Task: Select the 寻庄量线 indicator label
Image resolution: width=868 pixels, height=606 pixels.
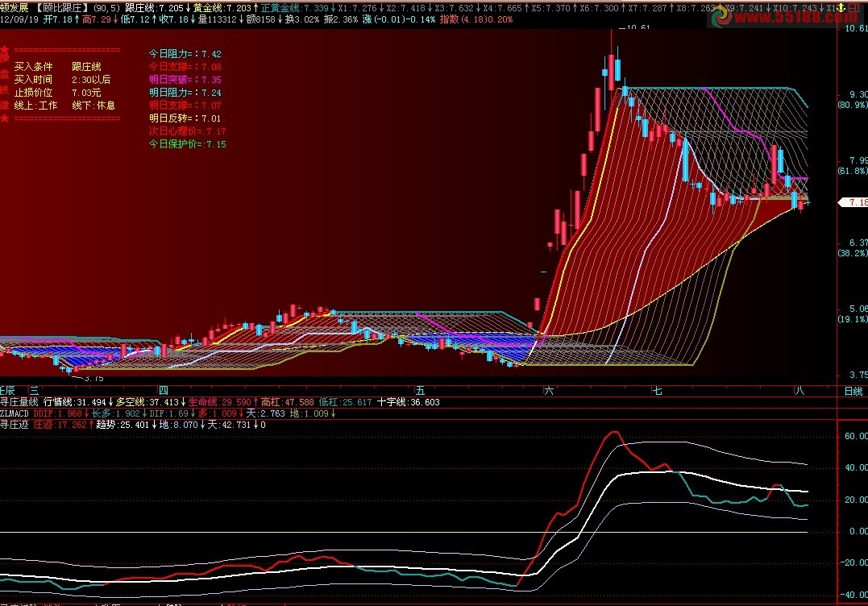Action: coord(19,402)
